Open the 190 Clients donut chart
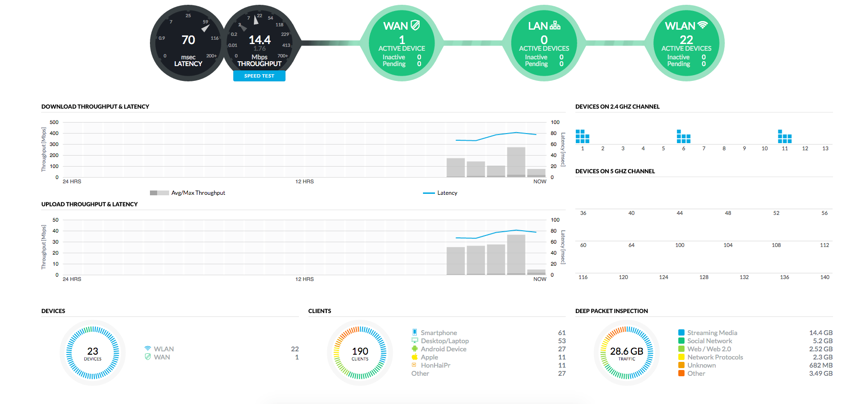 pos(360,353)
